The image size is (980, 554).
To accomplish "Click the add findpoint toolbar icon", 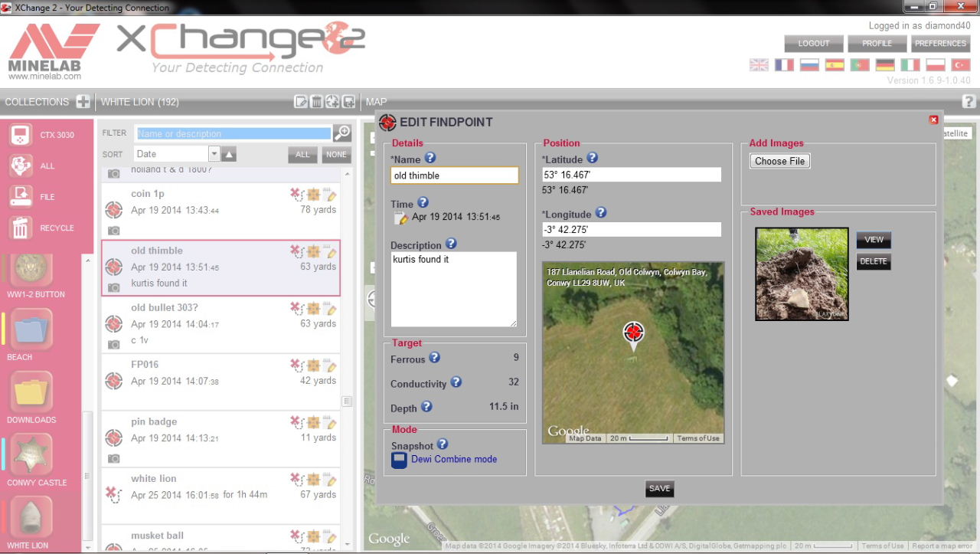I will (x=332, y=102).
